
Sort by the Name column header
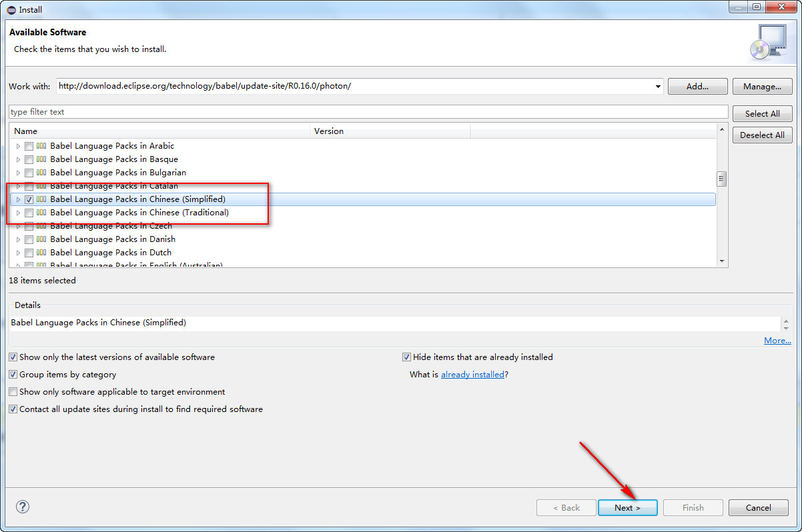coord(160,131)
